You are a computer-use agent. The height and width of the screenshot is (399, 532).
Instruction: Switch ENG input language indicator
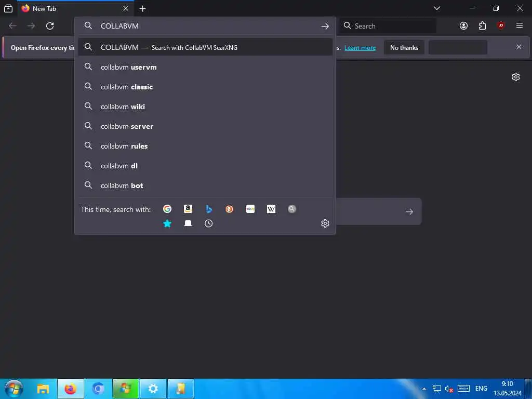click(481, 389)
